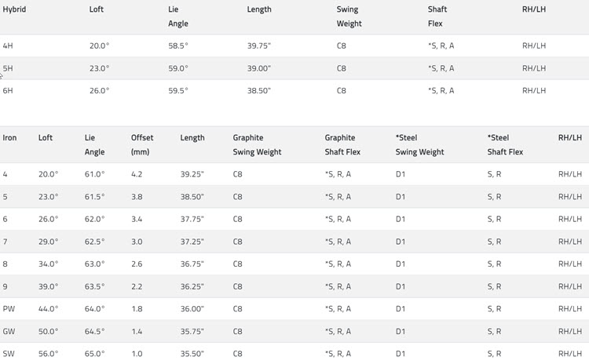Click the 58.5° lie angle cell

tap(178, 46)
